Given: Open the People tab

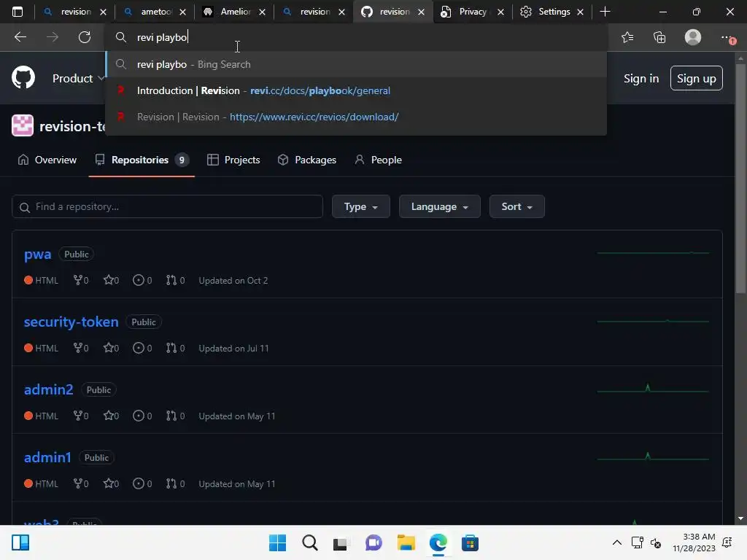Looking at the screenshot, I should [x=379, y=160].
